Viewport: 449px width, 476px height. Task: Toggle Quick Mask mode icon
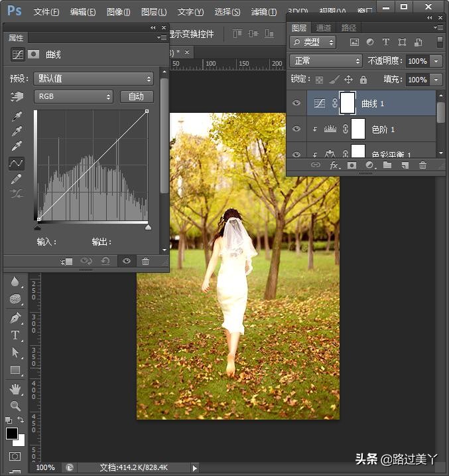[x=15, y=456]
